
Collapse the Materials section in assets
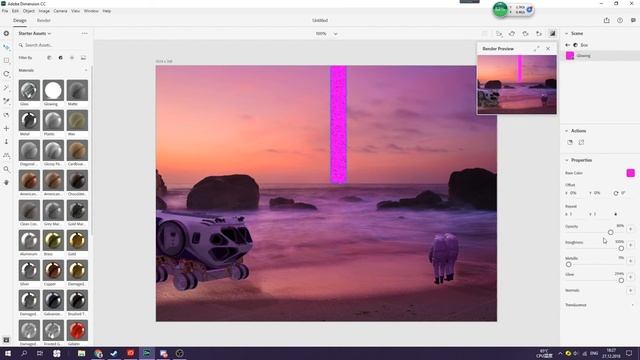tap(86, 71)
